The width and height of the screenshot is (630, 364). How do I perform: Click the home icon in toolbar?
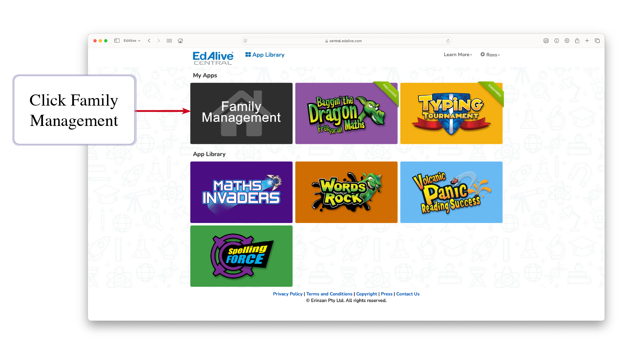pyautogui.click(x=180, y=41)
